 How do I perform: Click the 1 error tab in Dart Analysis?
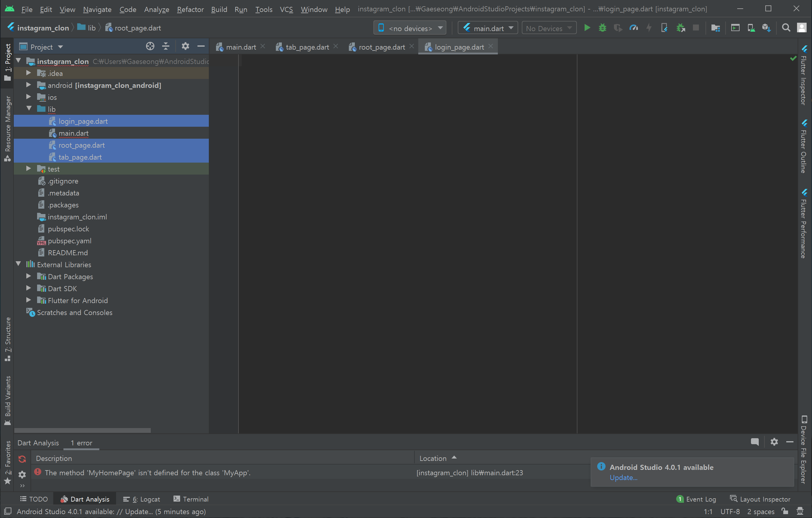(81, 443)
